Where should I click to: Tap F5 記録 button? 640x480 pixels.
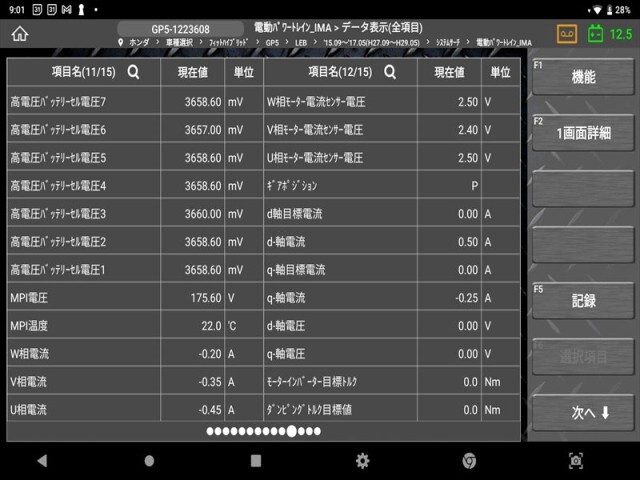point(583,301)
